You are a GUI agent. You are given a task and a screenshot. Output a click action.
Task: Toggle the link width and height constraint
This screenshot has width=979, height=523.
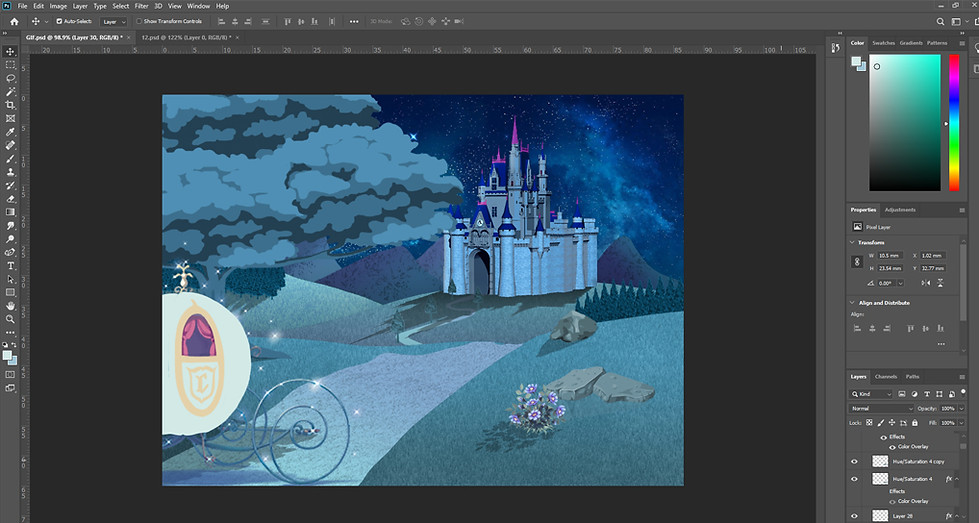[x=857, y=262]
